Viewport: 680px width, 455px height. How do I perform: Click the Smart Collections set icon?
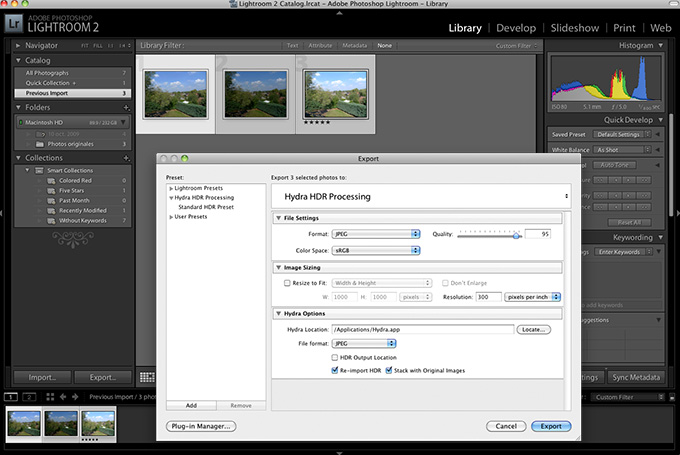tap(38, 170)
